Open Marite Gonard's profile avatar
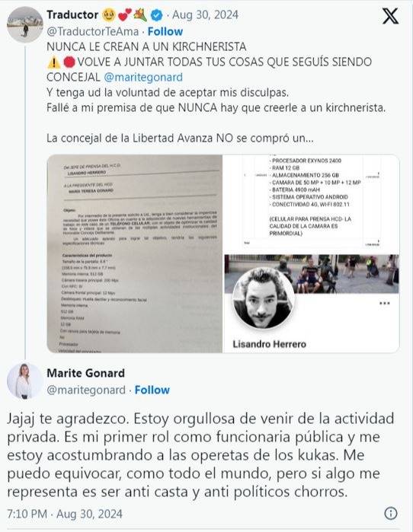The width and height of the screenshot is (413, 532). point(25,381)
